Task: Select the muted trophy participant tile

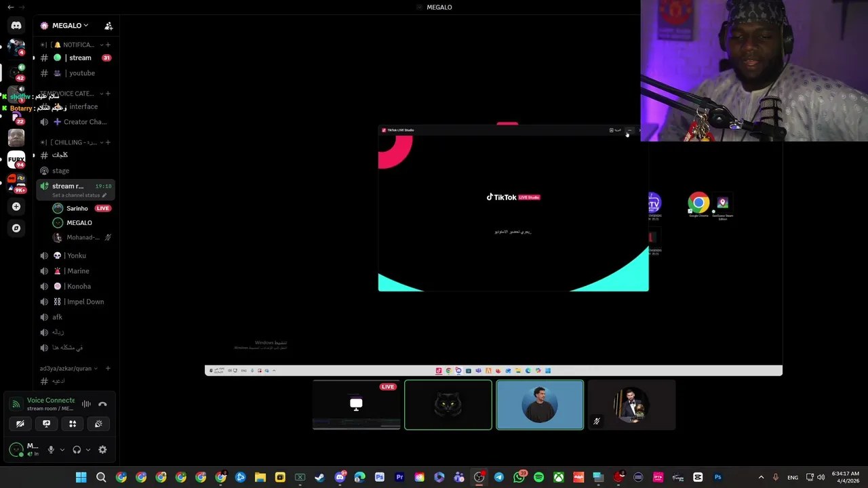Action: pos(631,405)
